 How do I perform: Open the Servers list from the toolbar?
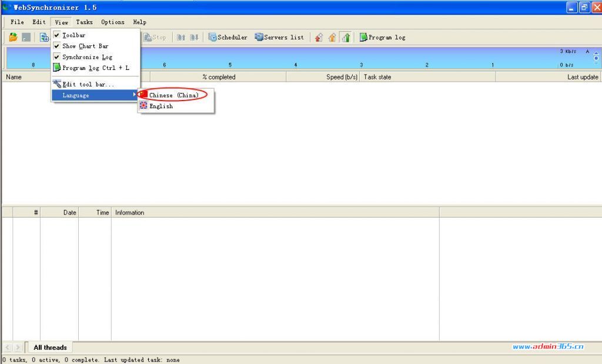pos(279,37)
